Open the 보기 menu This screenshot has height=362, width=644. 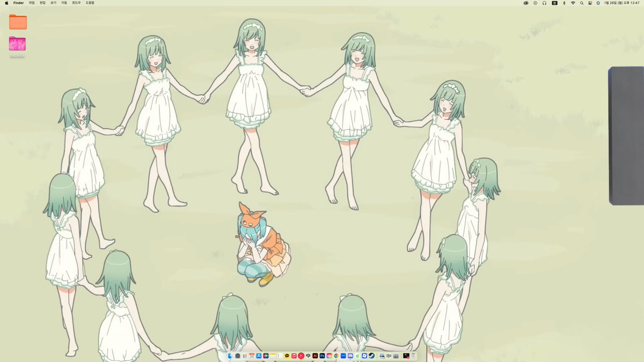point(53,3)
